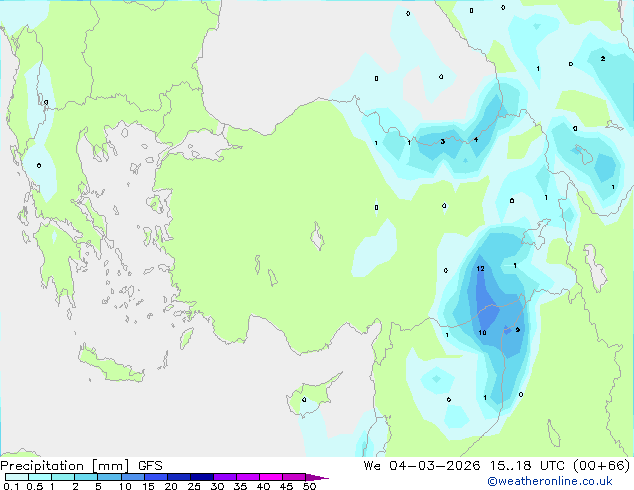Screen dimensions: 634x490
Task: Click the '9' precipitation value on map
Action: pyautogui.click(x=518, y=330)
